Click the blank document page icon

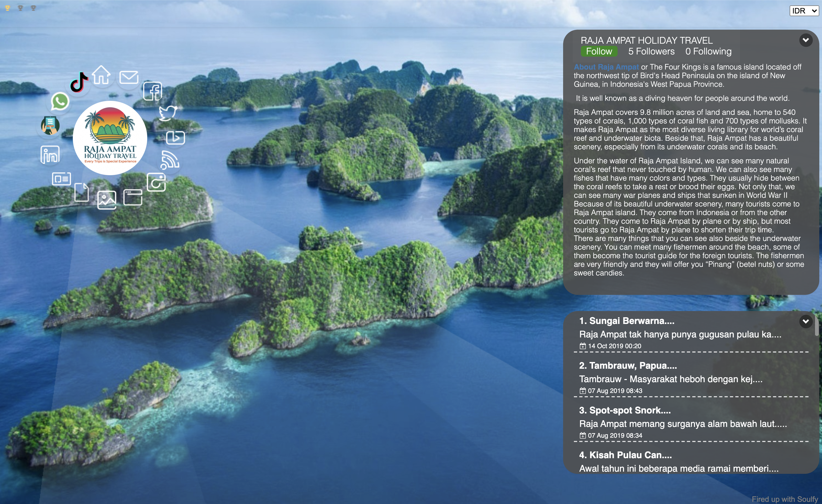[81, 192]
